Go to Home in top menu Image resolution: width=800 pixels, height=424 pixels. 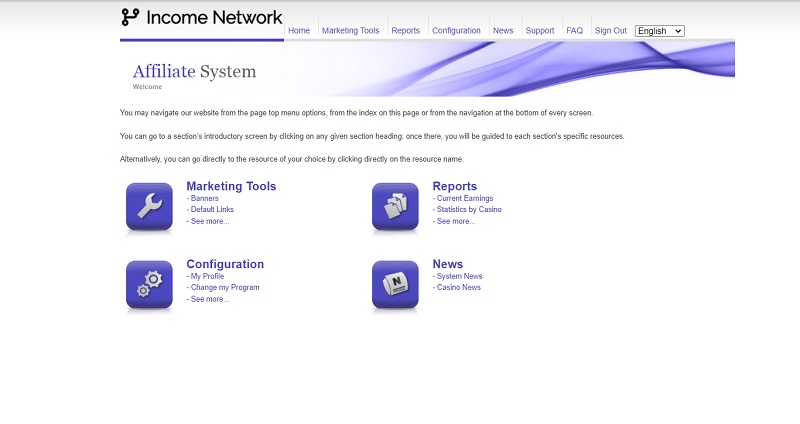(299, 31)
